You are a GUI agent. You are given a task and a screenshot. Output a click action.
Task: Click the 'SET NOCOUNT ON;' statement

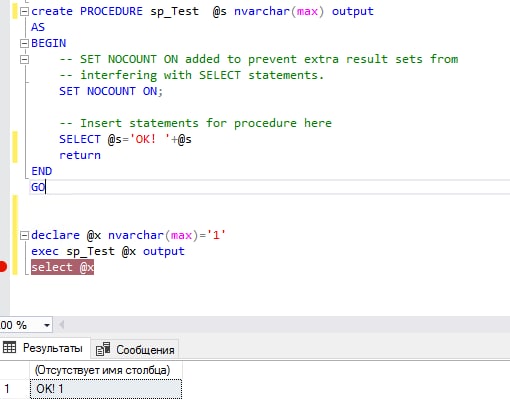tap(111, 91)
